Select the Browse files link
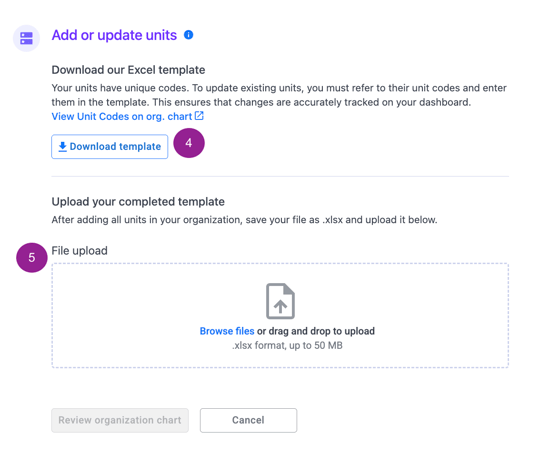This screenshot has width=560, height=453. 227,331
